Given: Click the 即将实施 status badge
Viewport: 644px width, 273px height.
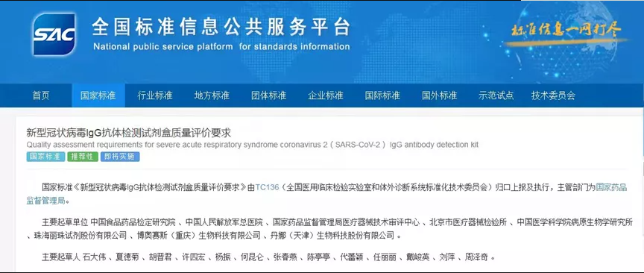Looking at the screenshot, I should click(x=120, y=157).
